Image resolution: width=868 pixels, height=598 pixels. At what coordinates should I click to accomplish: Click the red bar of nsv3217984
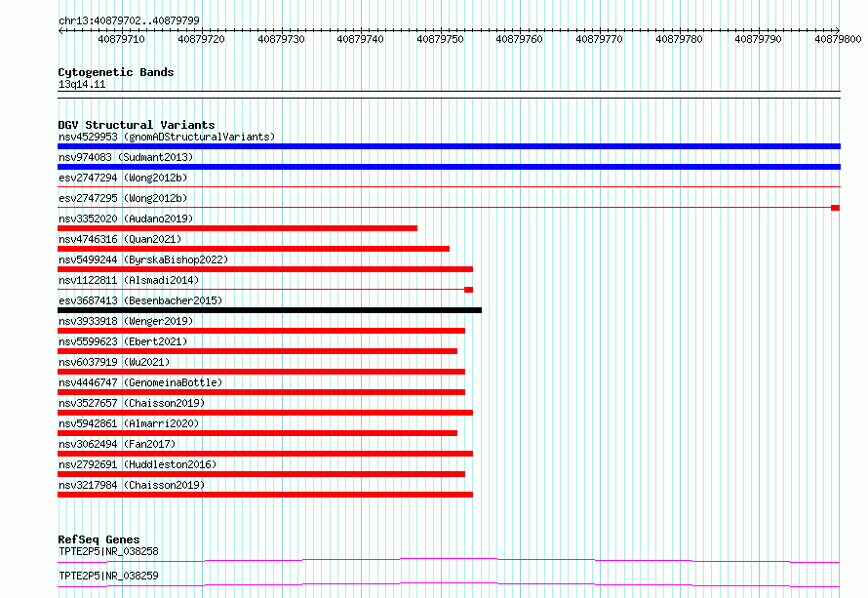265,495
